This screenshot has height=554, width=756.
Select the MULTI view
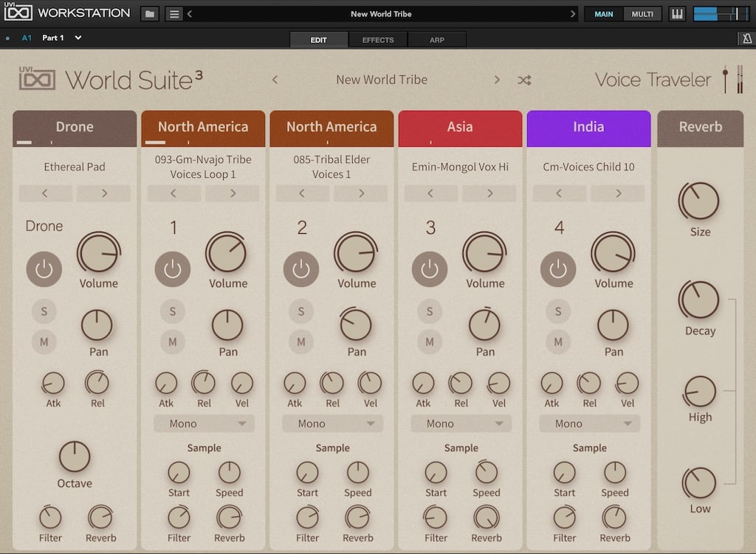pos(642,14)
